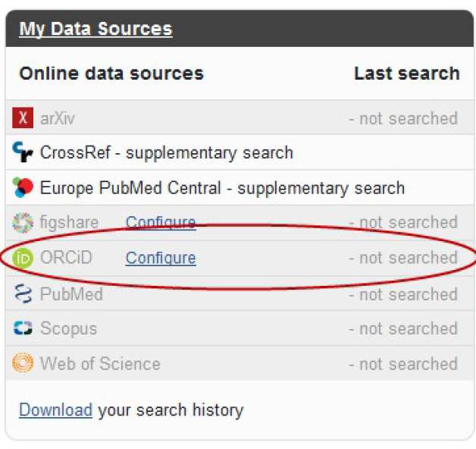Screen dimensions: 476x449
Task: Click the Europe PubMed Central icon
Action: pyautogui.click(x=23, y=187)
